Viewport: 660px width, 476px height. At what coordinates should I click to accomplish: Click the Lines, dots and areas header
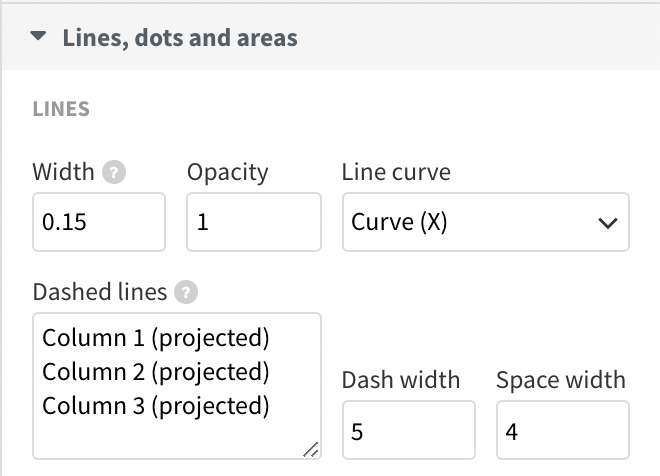(180, 38)
